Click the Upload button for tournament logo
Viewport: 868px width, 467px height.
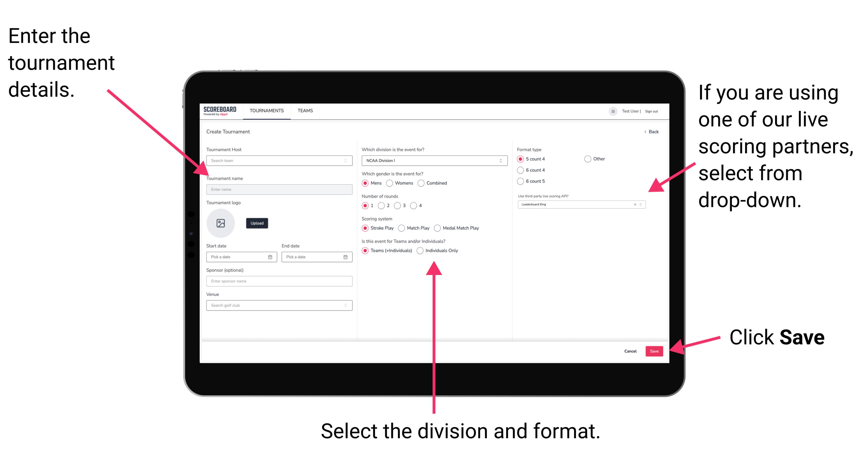tap(256, 223)
